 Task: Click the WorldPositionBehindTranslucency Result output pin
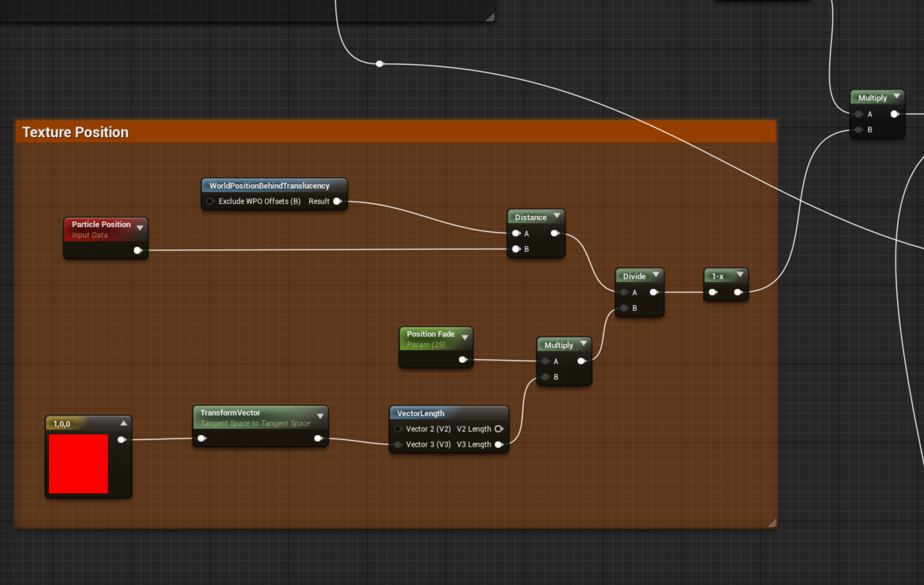(337, 201)
